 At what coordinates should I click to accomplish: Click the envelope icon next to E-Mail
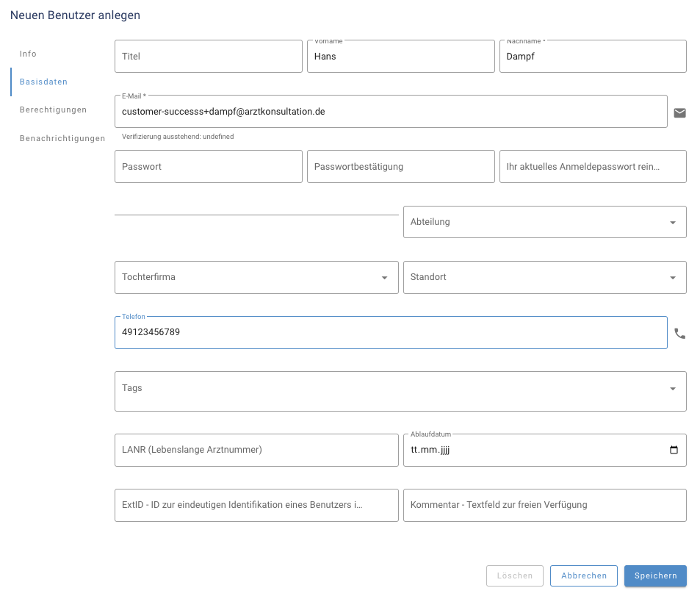[679, 112]
